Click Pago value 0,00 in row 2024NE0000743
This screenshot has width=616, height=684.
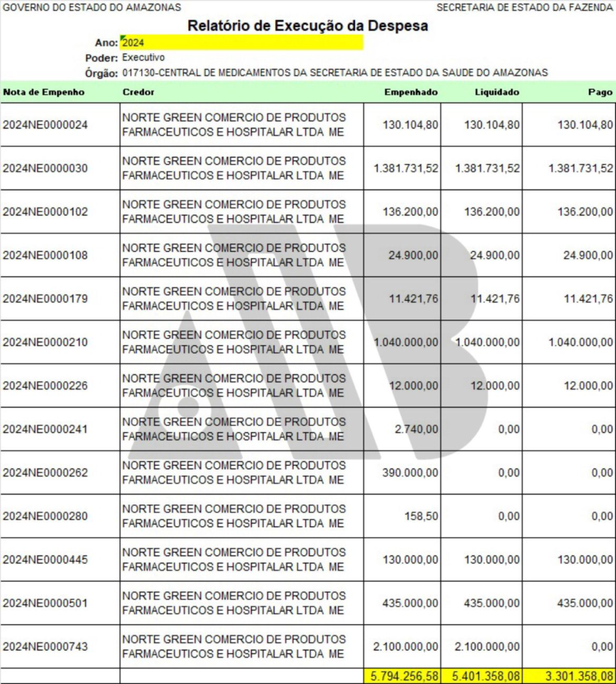602,646
